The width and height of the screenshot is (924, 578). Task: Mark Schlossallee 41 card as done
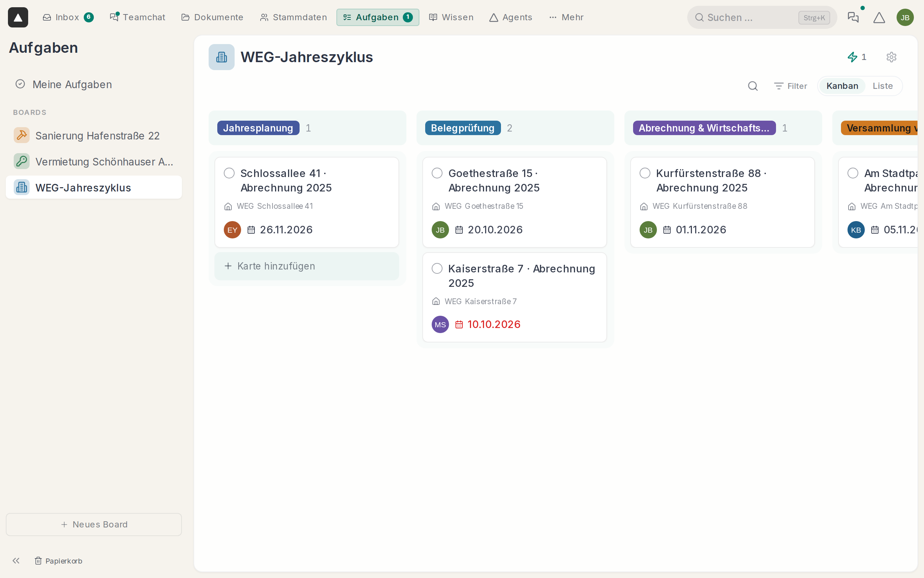[229, 173]
